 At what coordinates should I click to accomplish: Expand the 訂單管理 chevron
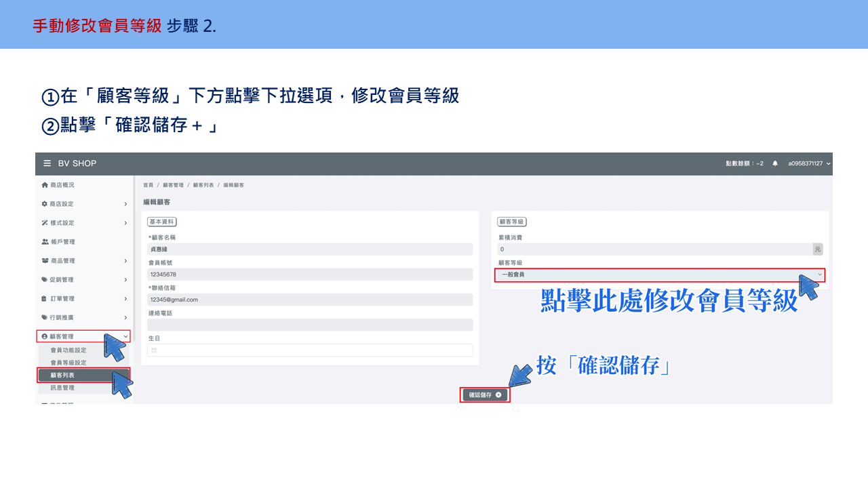125,298
